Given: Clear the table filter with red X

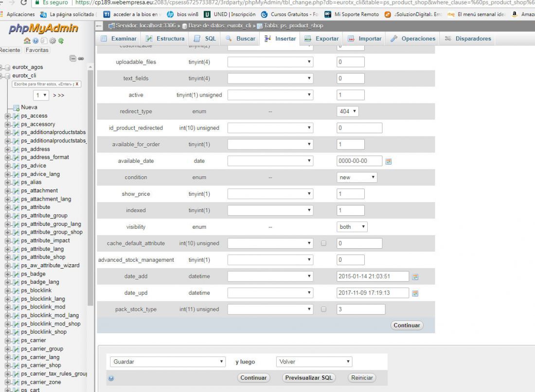Looking at the screenshot, I should click(77, 84).
